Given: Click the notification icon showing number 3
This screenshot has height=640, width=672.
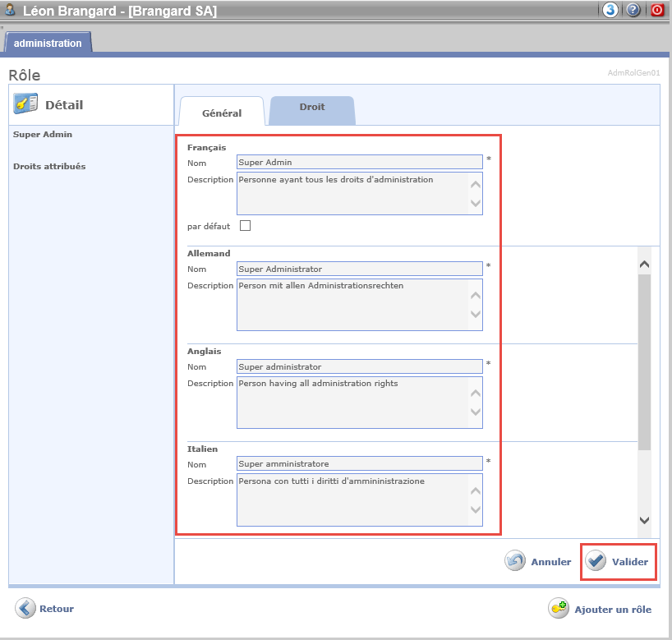Looking at the screenshot, I should click(610, 11).
